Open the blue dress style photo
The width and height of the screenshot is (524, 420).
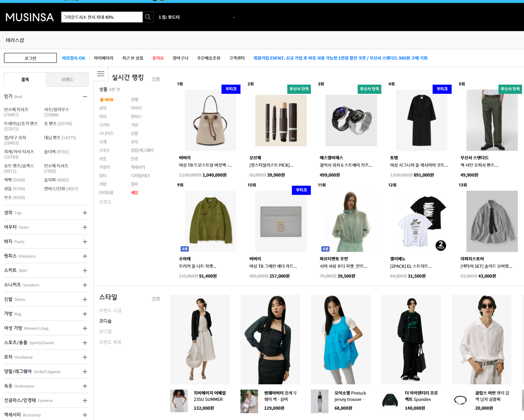pos(341,339)
